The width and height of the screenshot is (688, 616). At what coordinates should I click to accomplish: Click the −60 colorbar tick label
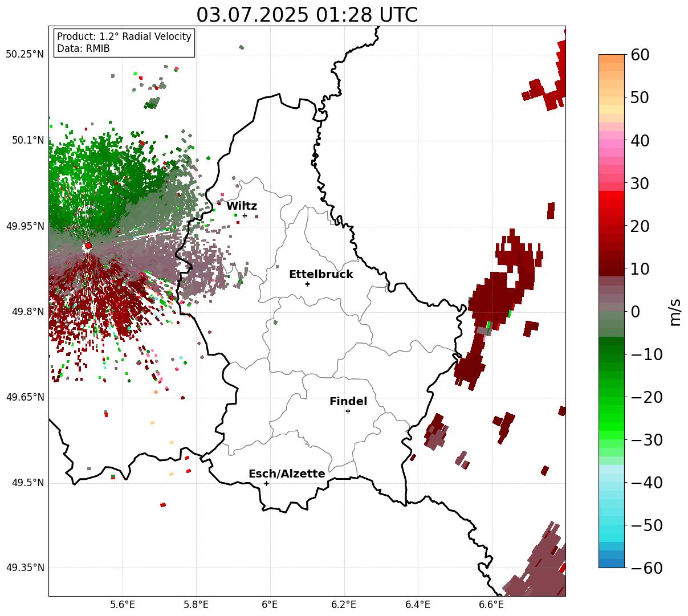[x=646, y=568]
